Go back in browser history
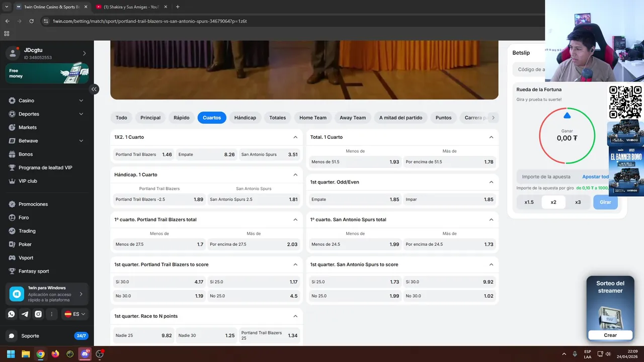Screen dimensions: 644x362 point(7,21)
